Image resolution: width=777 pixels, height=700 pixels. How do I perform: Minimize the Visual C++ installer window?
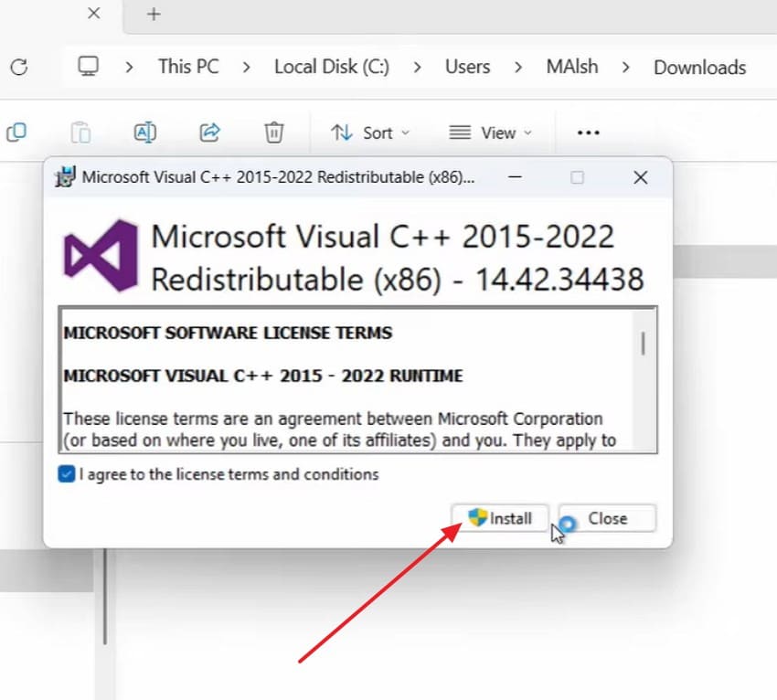pyautogui.click(x=515, y=177)
